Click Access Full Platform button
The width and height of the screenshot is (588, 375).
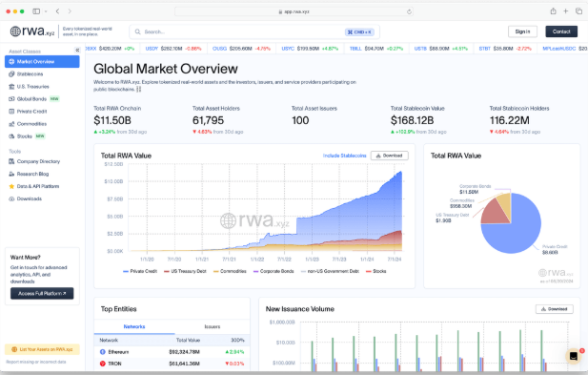click(x=42, y=293)
